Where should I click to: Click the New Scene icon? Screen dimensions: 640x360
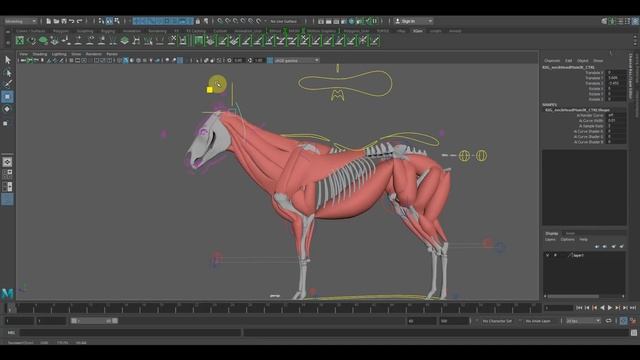pyautogui.click(x=48, y=21)
